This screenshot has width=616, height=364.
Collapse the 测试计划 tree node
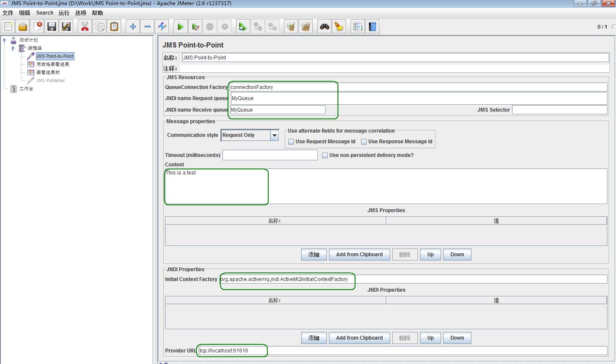pos(5,40)
